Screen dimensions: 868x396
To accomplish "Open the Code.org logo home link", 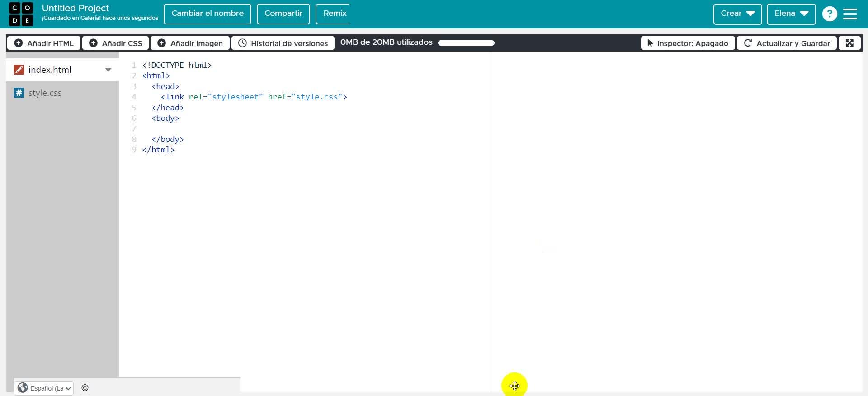I will [x=21, y=14].
